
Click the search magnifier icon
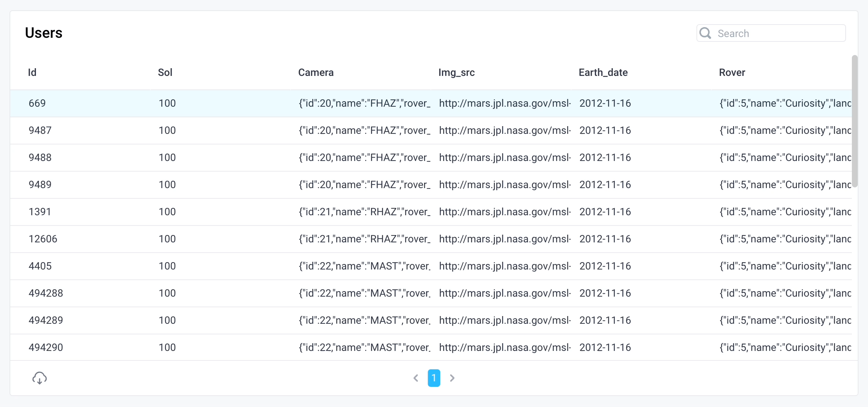click(x=705, y=33)
